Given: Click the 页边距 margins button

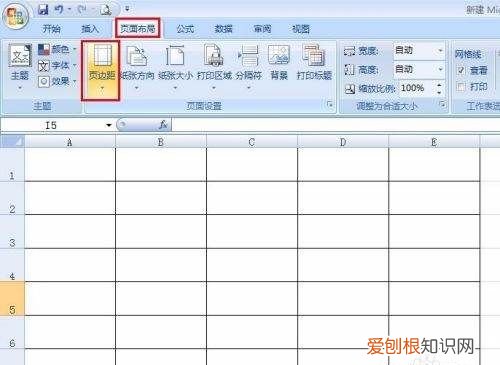Looking at the screenshot, I should [x=101, y=70].
